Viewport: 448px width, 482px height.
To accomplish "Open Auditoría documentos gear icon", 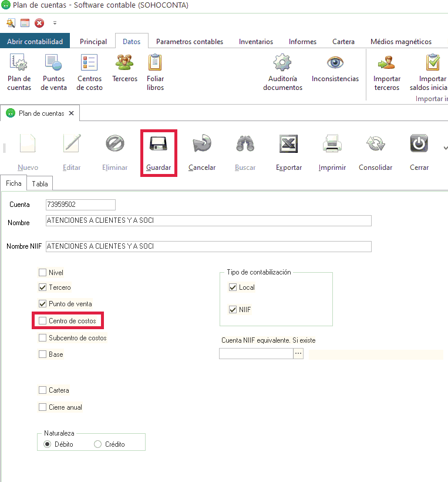I will (282, 62).
